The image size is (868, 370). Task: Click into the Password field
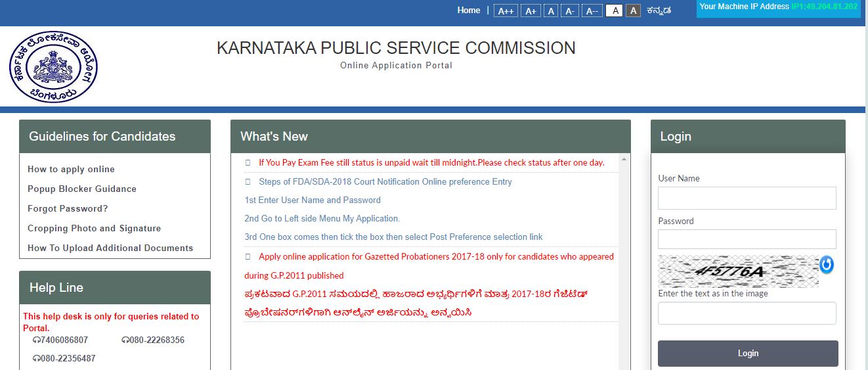click(x=747, y=239)
